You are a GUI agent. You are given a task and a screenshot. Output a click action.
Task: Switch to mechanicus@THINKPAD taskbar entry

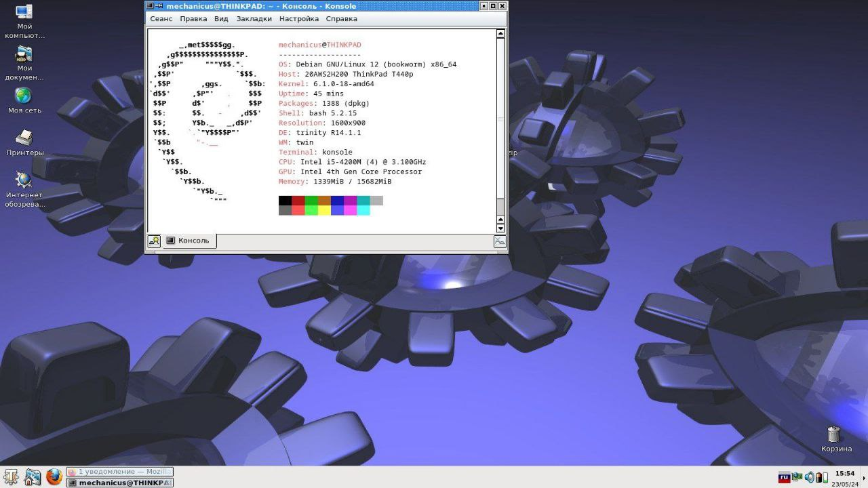pos(119,483)
